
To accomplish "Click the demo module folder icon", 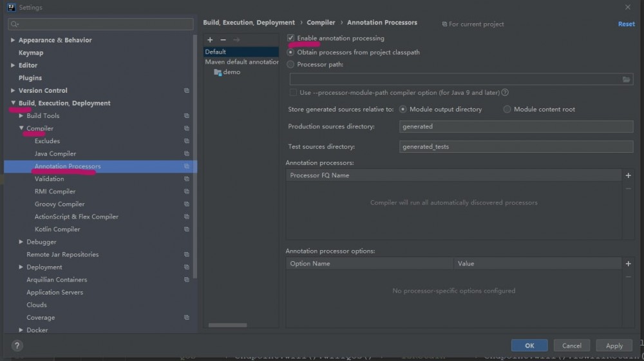I will 218,72.
